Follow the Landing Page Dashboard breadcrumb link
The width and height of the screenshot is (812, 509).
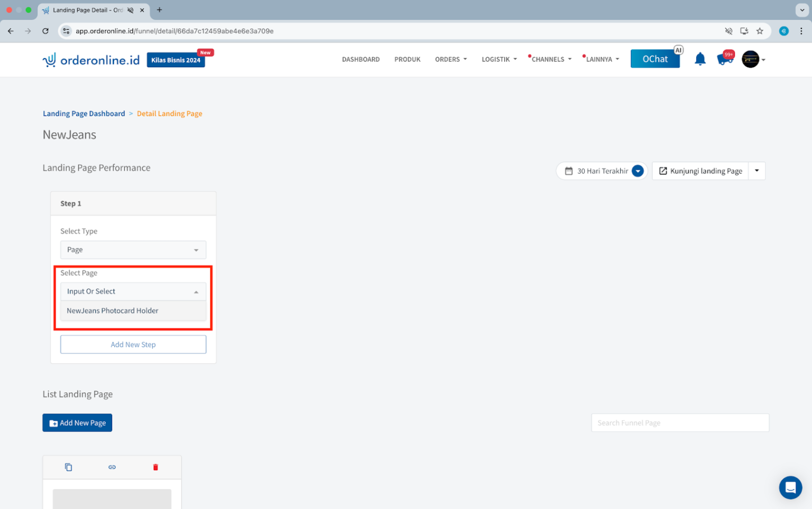pos(84,114)
